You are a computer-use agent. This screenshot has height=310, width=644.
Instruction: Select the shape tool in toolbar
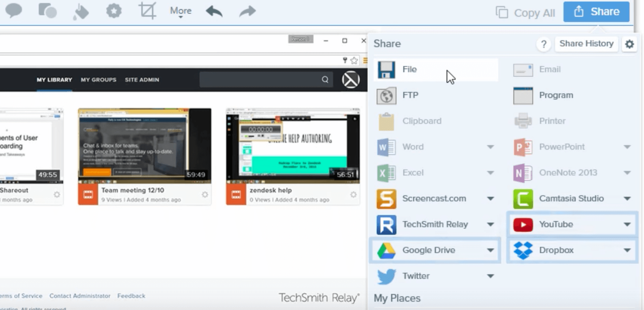pos(47,11)
